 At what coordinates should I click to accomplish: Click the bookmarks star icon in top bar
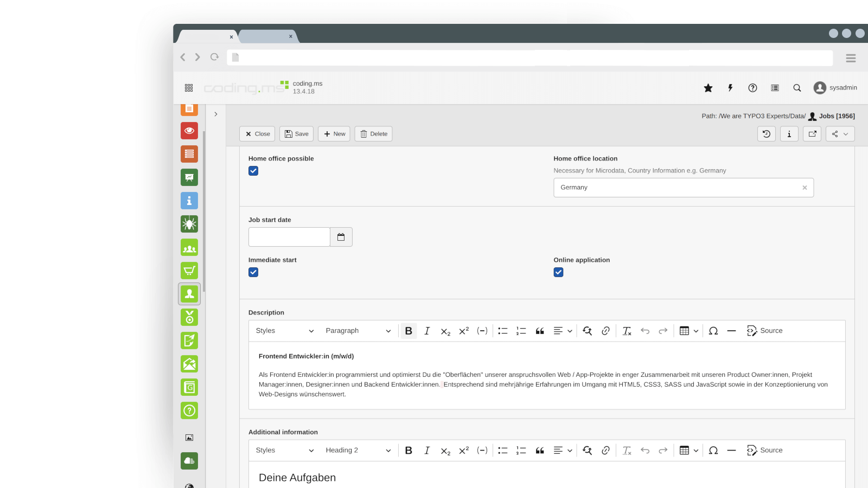[708, 88]
